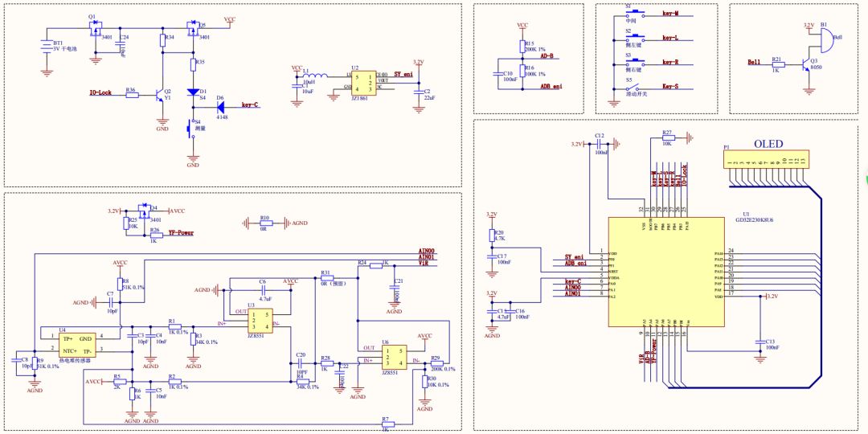
Task: Select the S5 slide switch symbol
Action: (635, 85)
